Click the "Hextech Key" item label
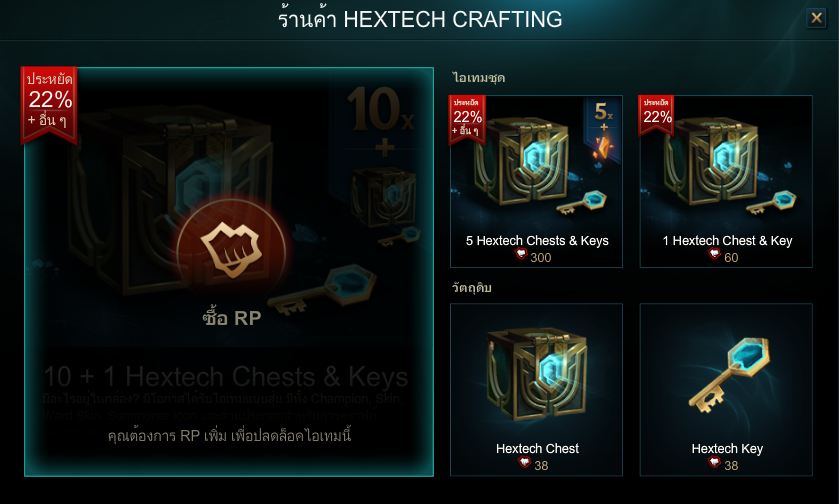This screenshot has width=839, height=504. (727, 448)
